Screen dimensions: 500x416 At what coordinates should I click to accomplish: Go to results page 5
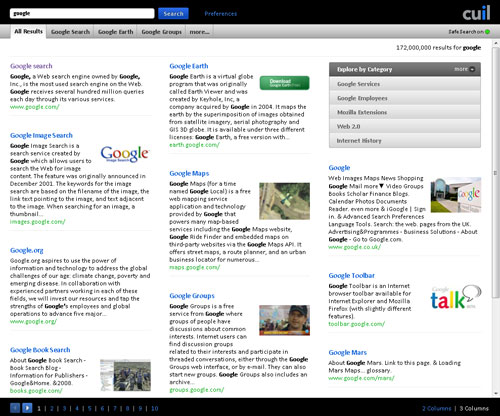[x=90, y=408]
